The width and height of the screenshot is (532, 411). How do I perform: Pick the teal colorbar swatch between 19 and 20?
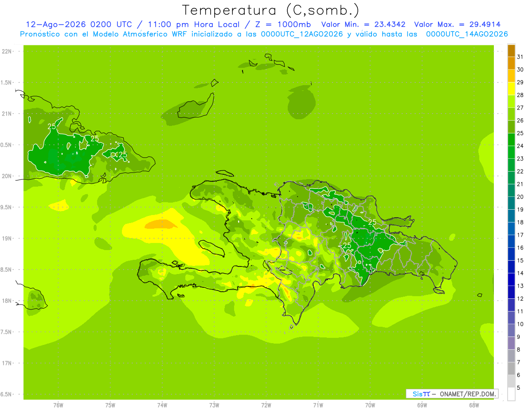[511, 204]
